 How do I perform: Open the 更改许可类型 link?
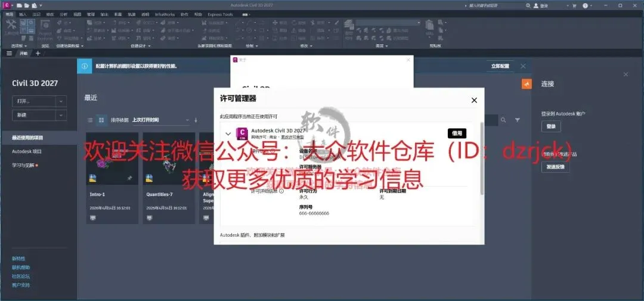coord(292,136)
